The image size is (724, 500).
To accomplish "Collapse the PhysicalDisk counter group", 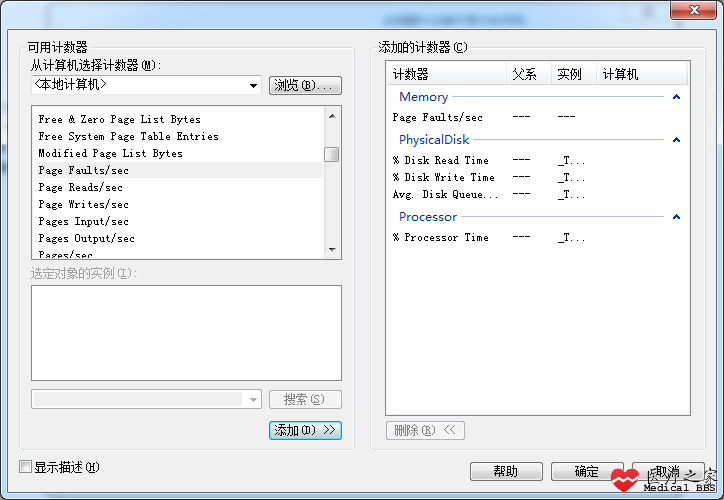I will point(676,140).
